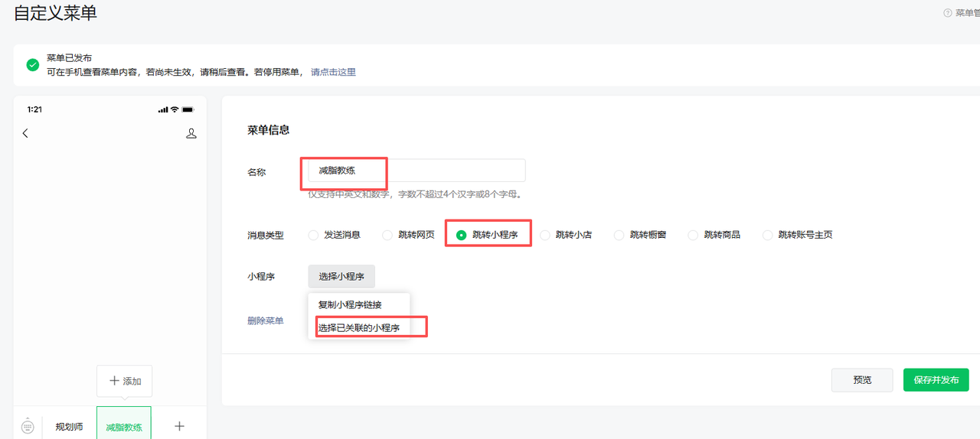Select the 跳转账号主页 radio option

pyautogui.click(x=767, y=235)
